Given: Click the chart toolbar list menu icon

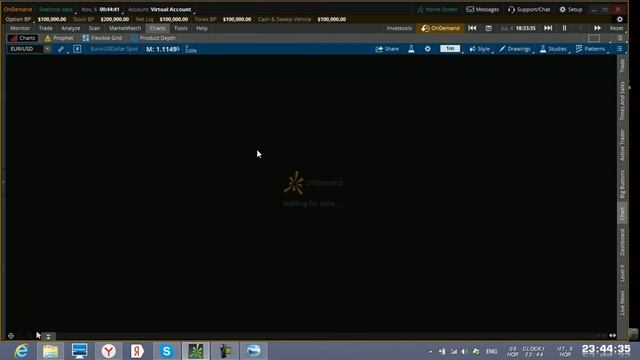Looking at the screenshot, I should click(620, 49).
